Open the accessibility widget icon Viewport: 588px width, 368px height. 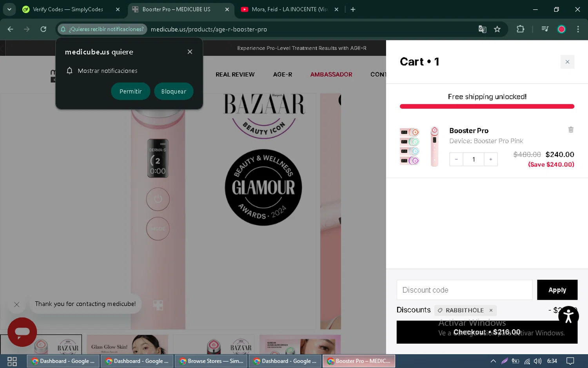click(568, 316)
